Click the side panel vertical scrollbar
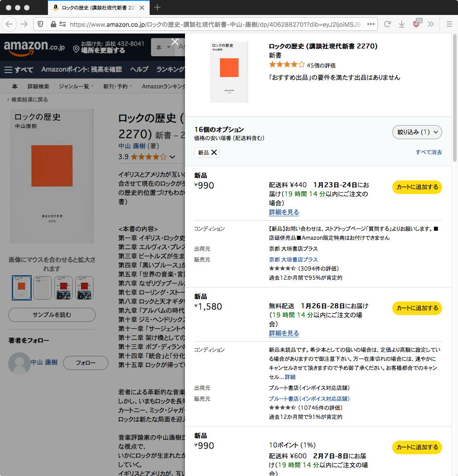The width and height of the screenshot is (458, 476). pyautogui.click(x=455, y=99)
